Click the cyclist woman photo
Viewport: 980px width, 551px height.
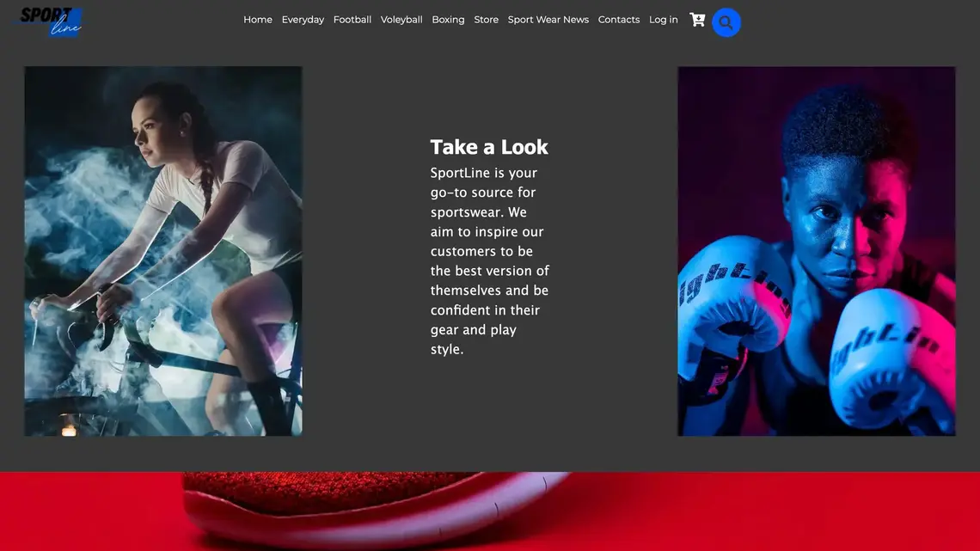[x=163, y=251]
